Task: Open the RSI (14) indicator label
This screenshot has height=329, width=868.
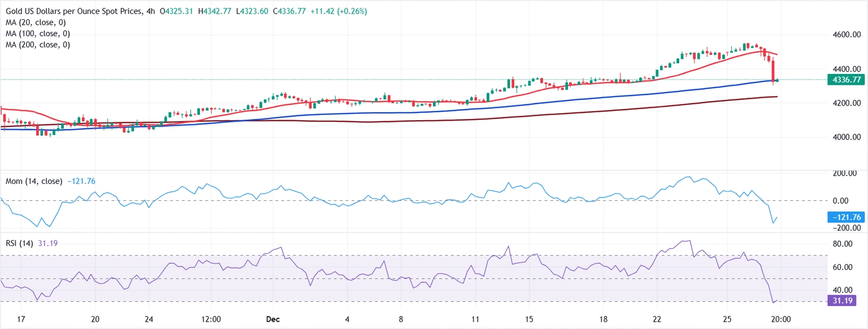Action: 21,243
